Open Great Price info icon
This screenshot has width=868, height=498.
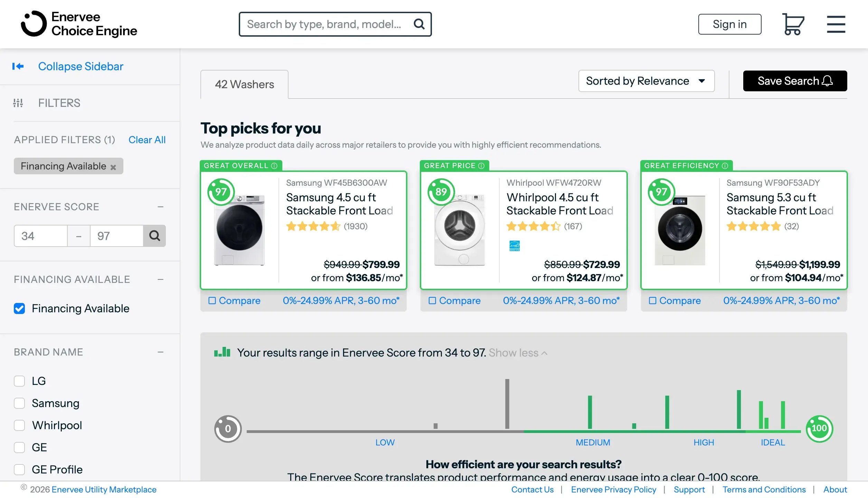481,166
